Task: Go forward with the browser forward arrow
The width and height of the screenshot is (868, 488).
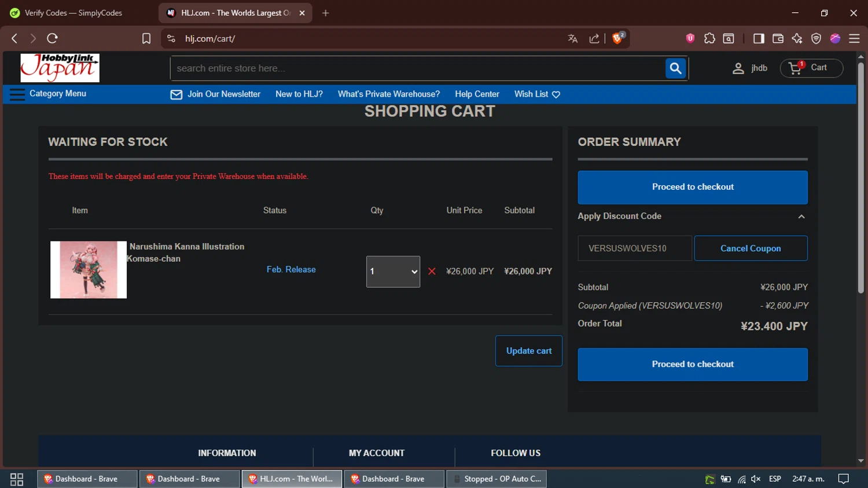Action: 33,38
